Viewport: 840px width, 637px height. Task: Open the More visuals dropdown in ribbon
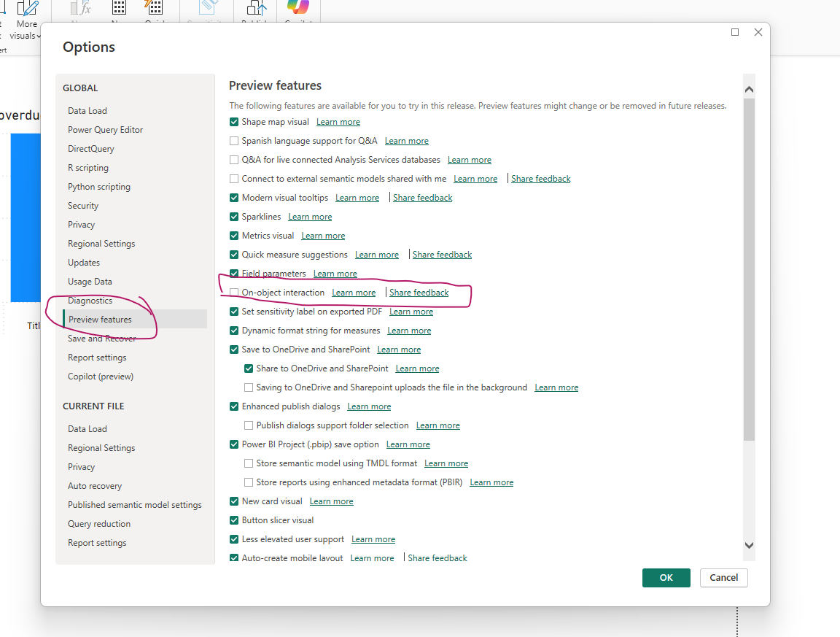26,21
